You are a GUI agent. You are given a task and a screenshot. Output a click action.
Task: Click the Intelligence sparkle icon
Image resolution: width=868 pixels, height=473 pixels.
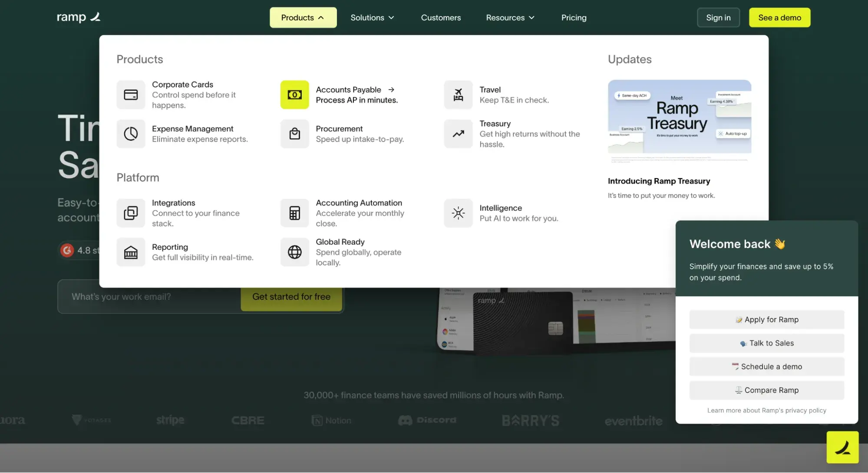pos(458,213)
